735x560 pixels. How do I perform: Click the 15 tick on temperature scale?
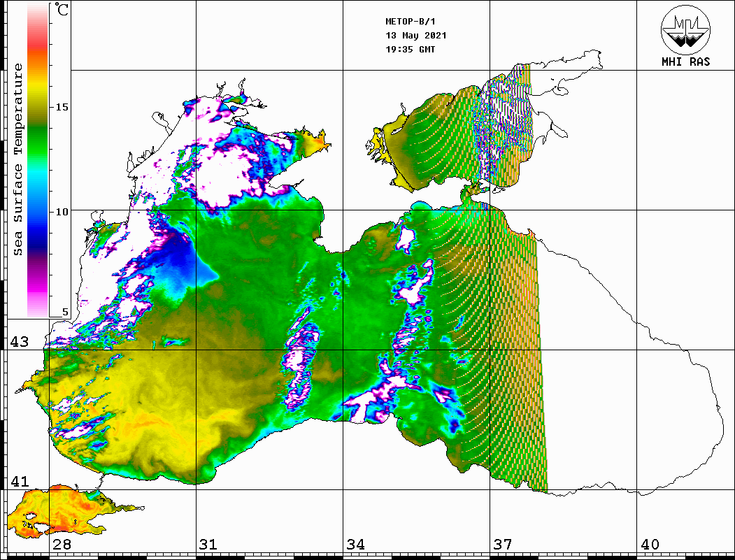point(62,107)
